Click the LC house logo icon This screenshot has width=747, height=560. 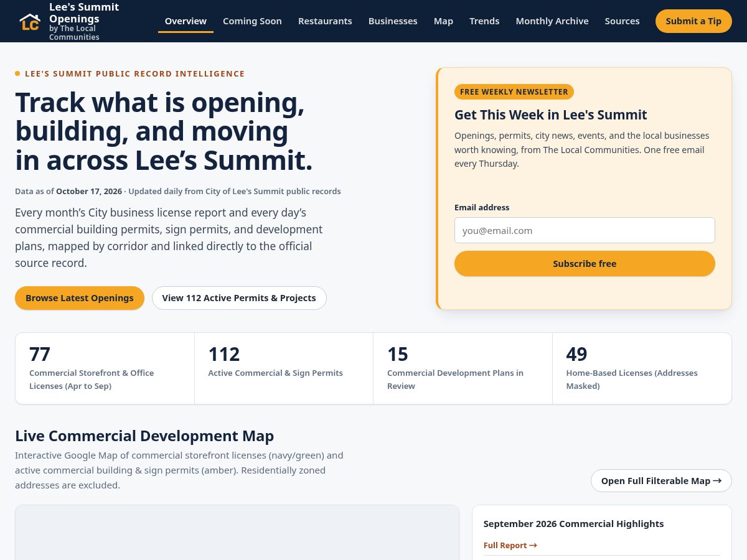point(29,22)
